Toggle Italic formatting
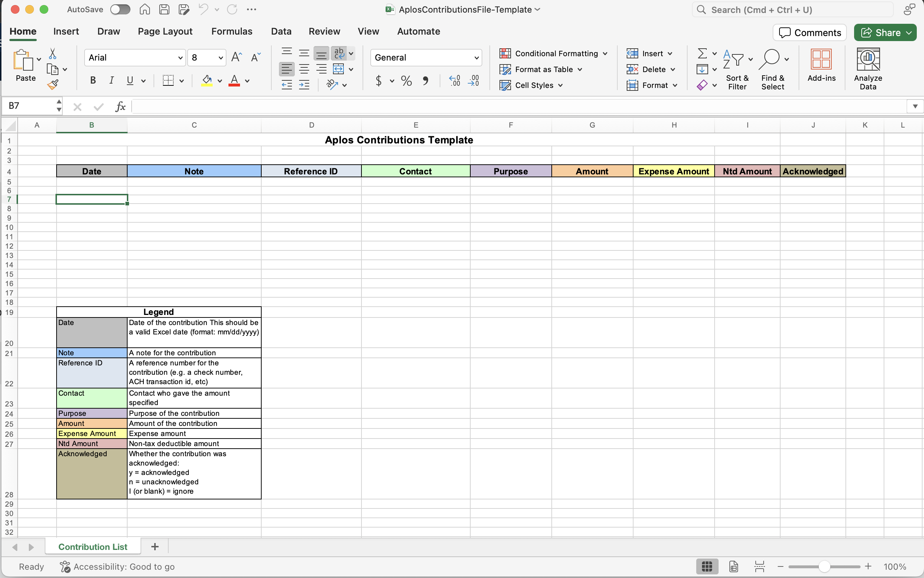Image resolution: width=924 pixels, height=578 pixels. pyautogui.click(x=111, y=80)
